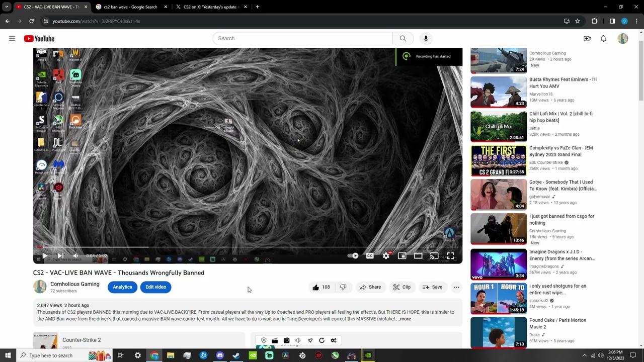This screenshot has width=644, height=362.
Task: Open 'I just got banned from csgo' video
Action: [534, 229]
